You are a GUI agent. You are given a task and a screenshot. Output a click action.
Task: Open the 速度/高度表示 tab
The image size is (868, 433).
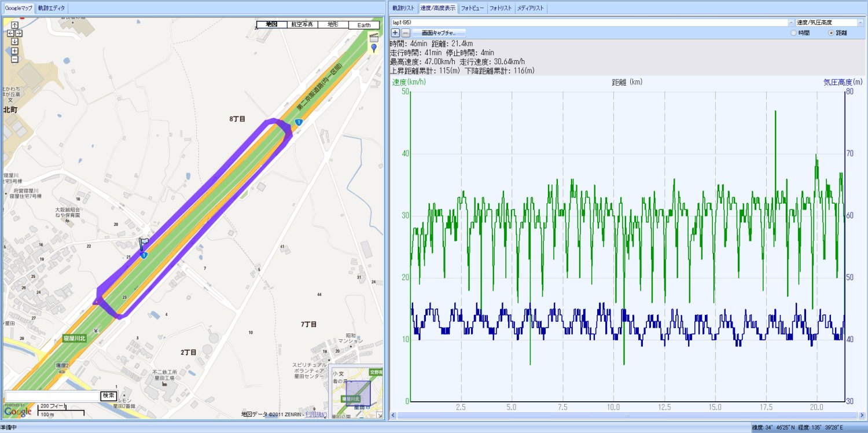[x=437, y=8]
